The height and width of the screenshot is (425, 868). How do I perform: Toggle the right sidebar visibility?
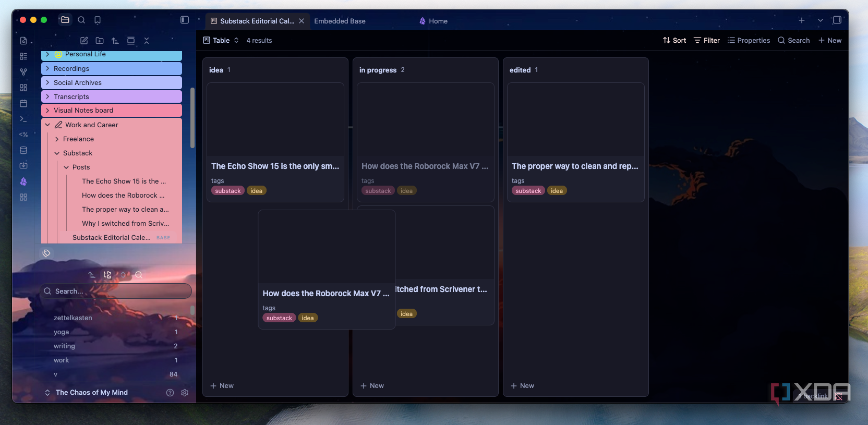coord(837,20)
